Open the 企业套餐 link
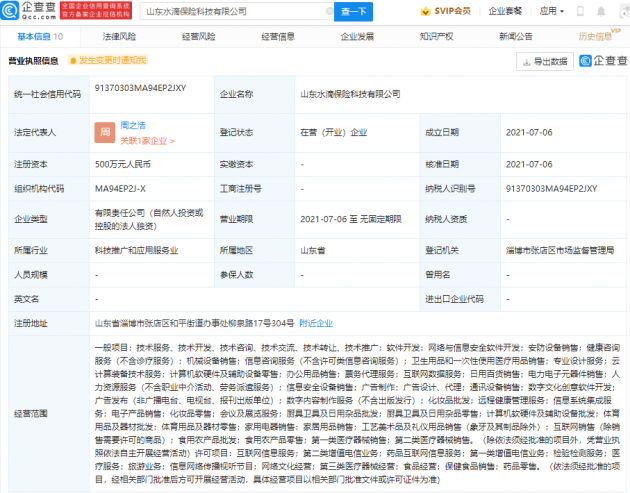Viewport: 630px width, 493px height. click(x=505, y=11)
